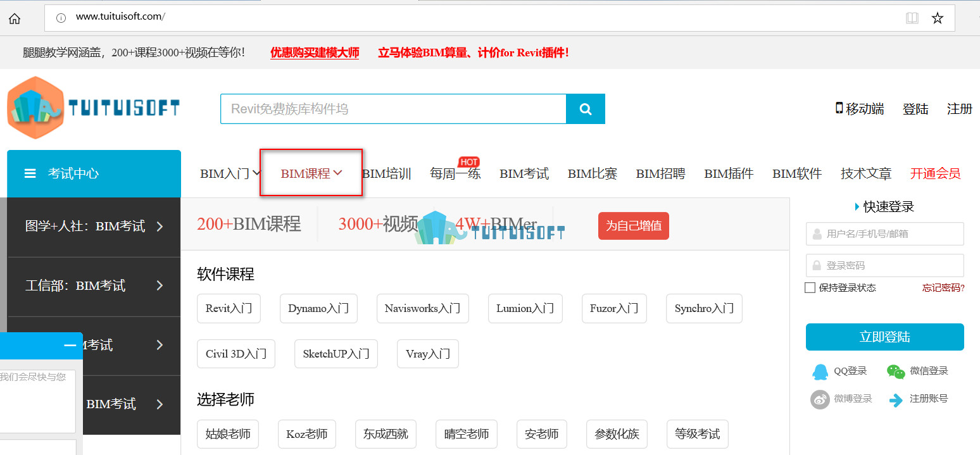Click the Weibo login icon
Image resolution: width=980 pixels, height=455 pixels.
(820, 399)
